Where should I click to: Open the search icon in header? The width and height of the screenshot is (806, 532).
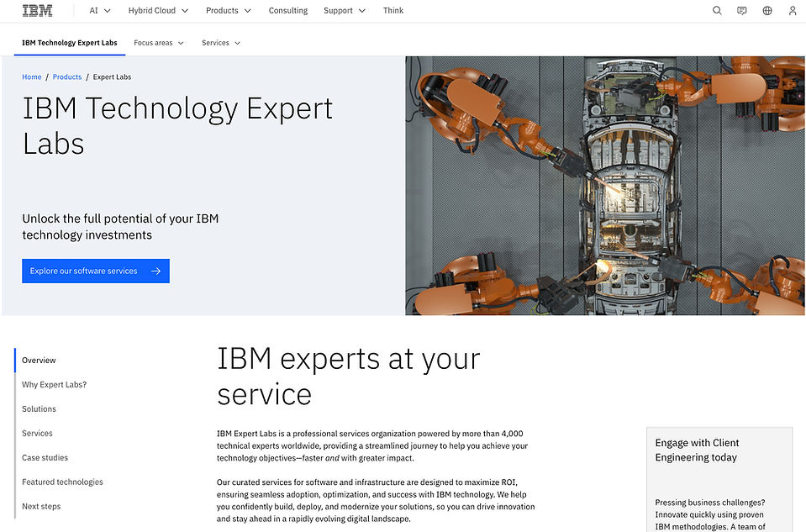[x=717, y=10]
